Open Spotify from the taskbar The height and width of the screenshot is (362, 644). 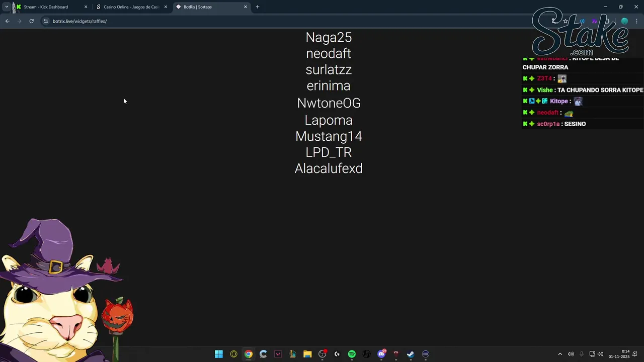[x=352, y=354]
